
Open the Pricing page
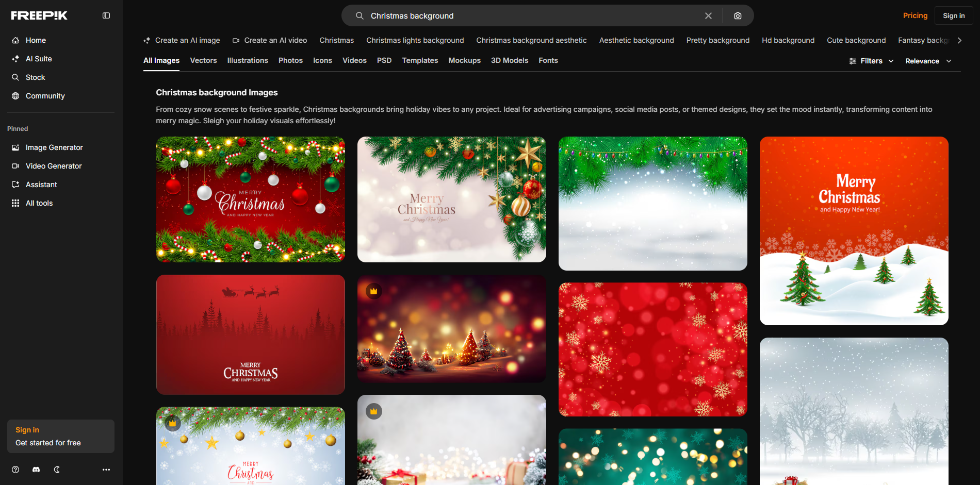point(915,15)
